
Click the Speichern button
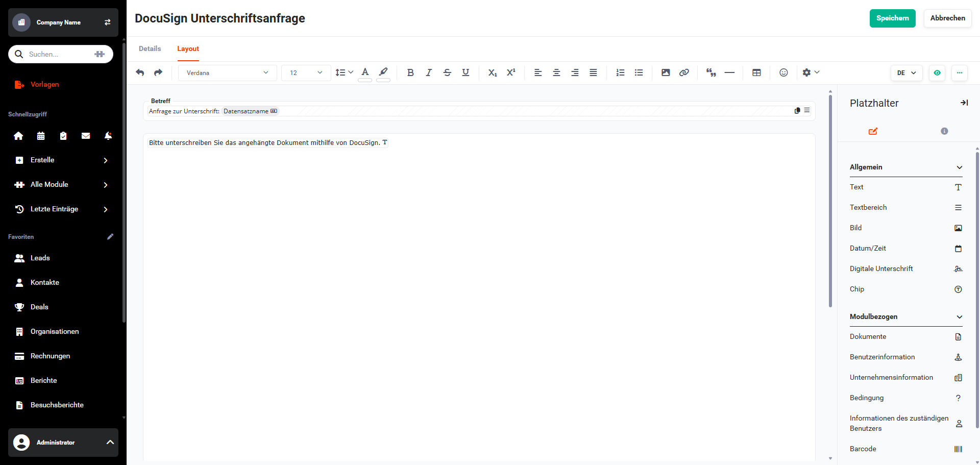click(x=892, y=18)
